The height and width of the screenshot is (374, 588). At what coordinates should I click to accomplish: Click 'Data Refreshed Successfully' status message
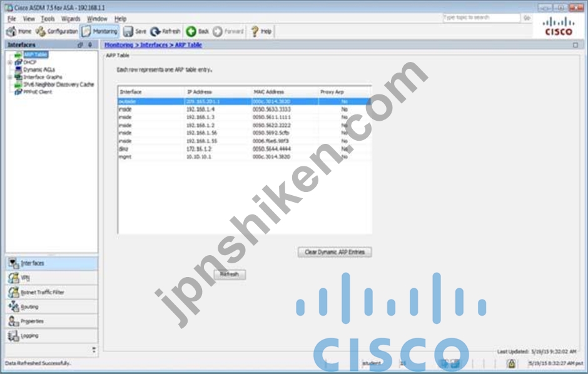(38, 363)
